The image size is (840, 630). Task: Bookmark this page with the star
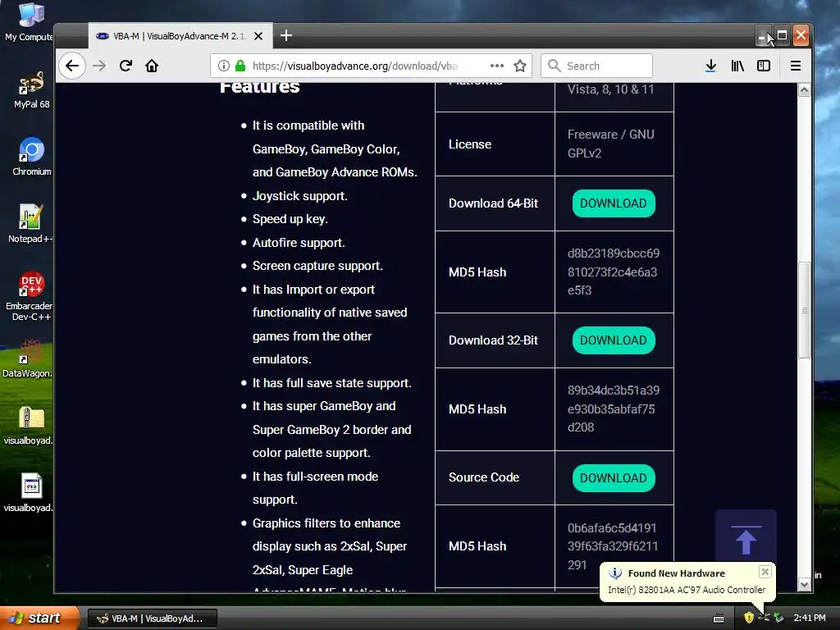click(520, 66)
